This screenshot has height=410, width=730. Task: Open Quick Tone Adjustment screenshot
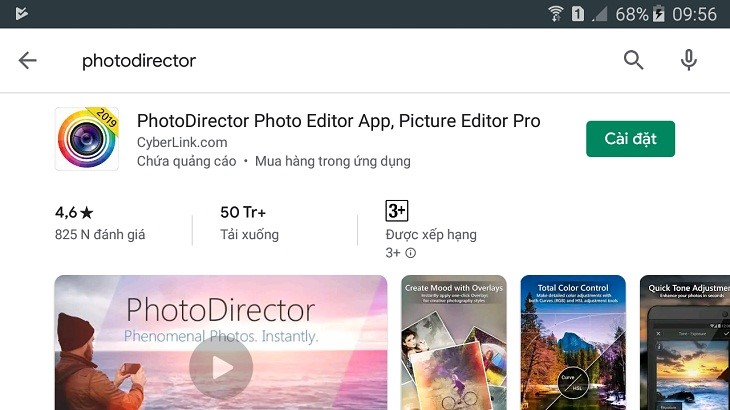[685, 343]
